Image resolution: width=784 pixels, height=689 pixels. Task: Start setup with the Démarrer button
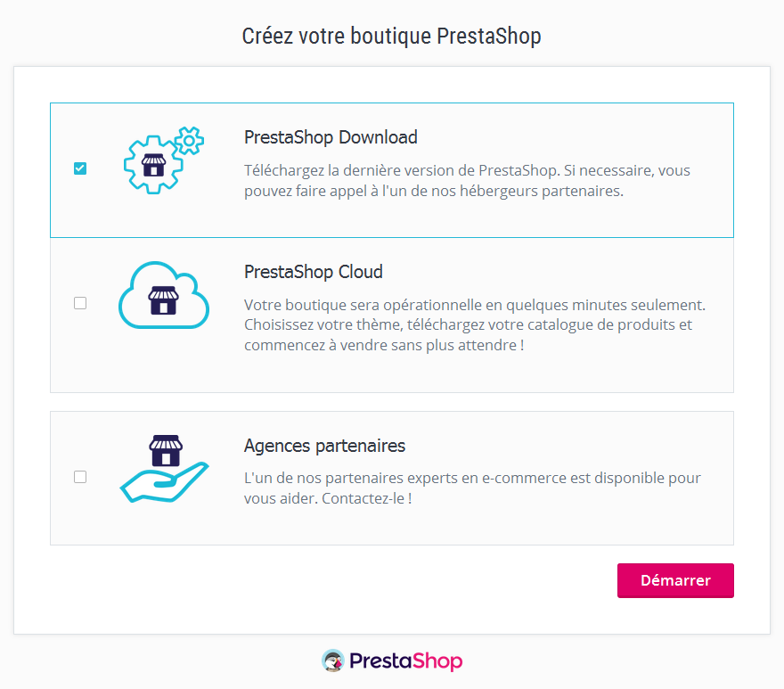pyautogui.click(x=675, y=580)
